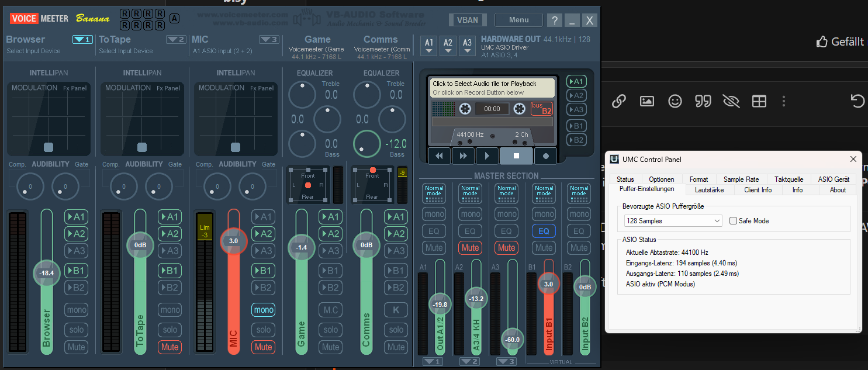
Task: Click the Gefällt thumbs-up icon
Action: (x=822, y=41)
